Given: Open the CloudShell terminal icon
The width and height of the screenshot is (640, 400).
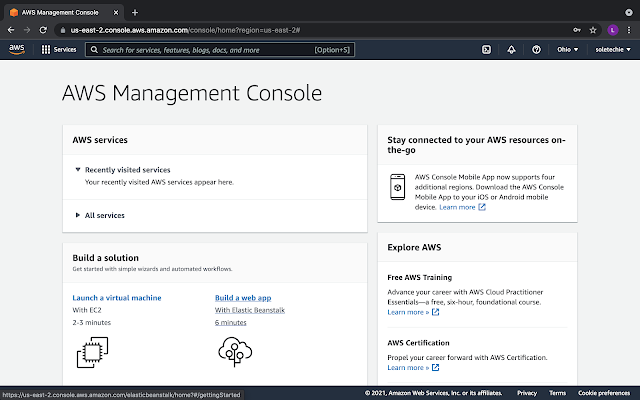Looking at the screenshot, I should (486, 49).
